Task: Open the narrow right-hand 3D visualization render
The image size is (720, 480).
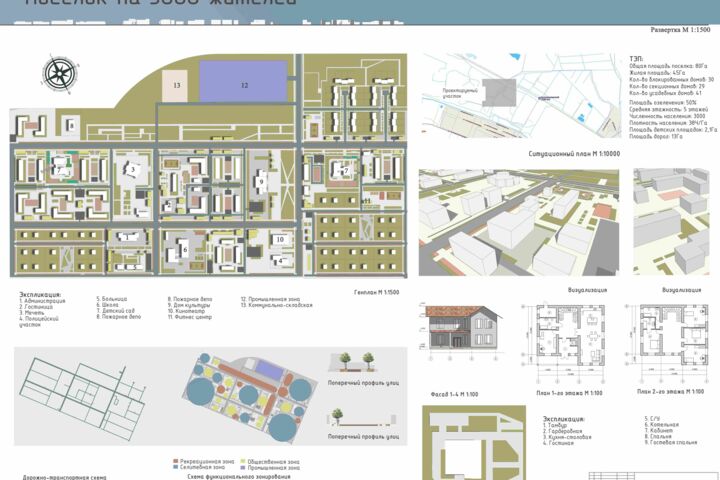Action: click(x=671, y=222)
